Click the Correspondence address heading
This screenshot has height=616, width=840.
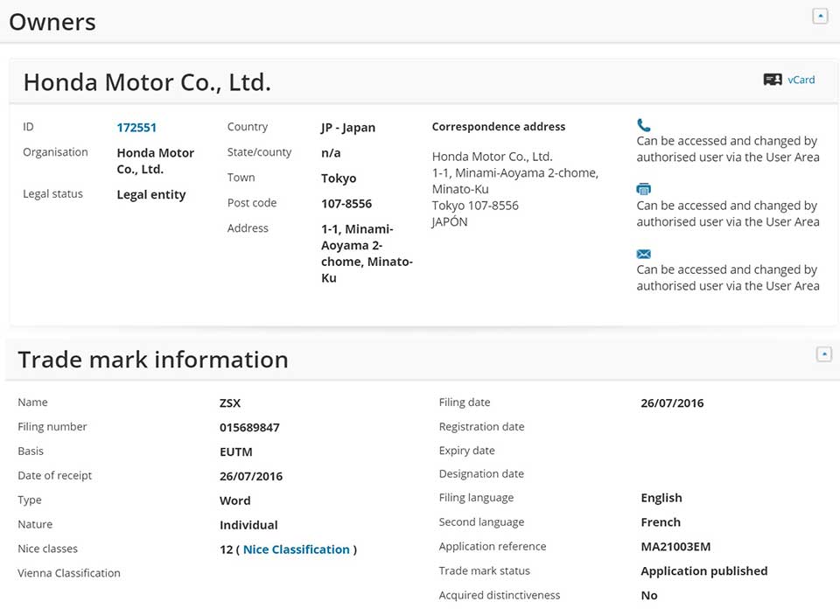tap(499, 127)
